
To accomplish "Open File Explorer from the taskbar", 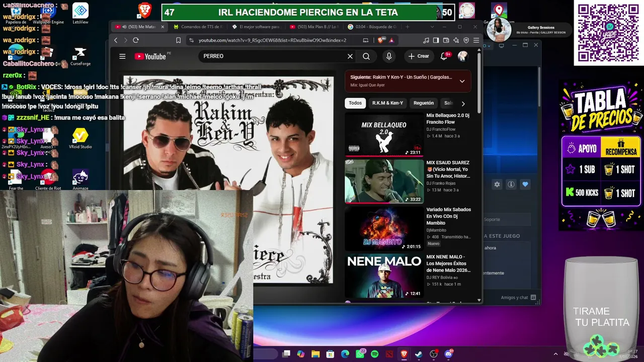I will coord(315,354).
